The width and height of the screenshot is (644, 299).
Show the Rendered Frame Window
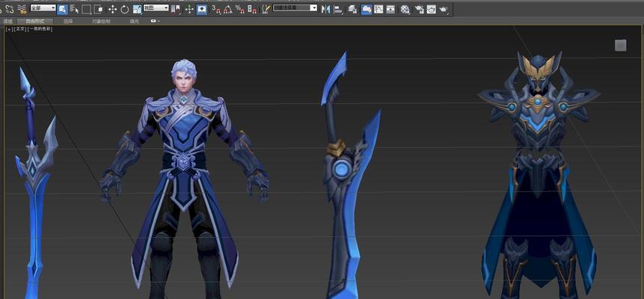click(432, 9)
